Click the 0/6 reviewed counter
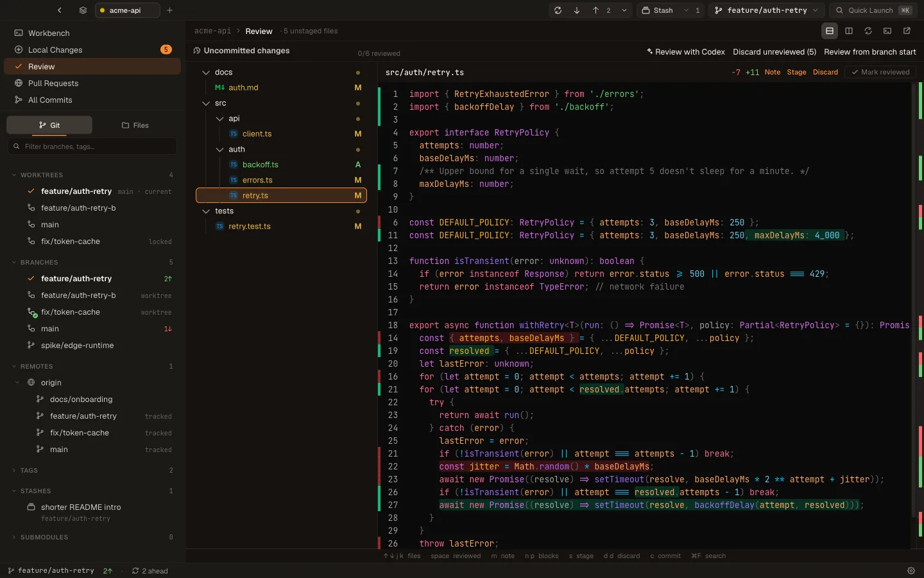 coord(379,53)
